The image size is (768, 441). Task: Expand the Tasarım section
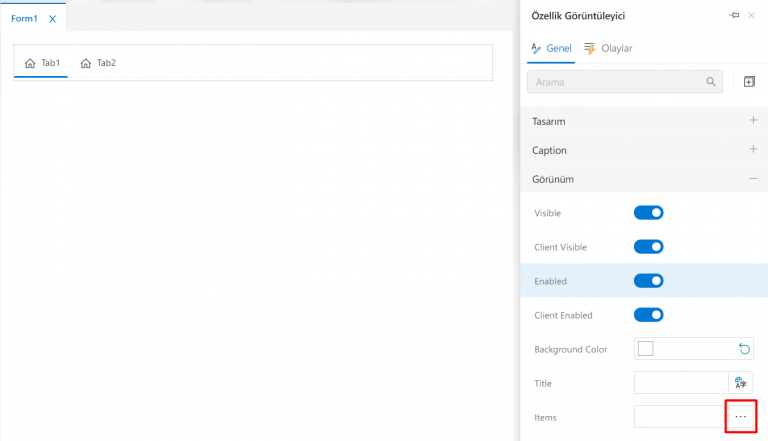[753, 121]
